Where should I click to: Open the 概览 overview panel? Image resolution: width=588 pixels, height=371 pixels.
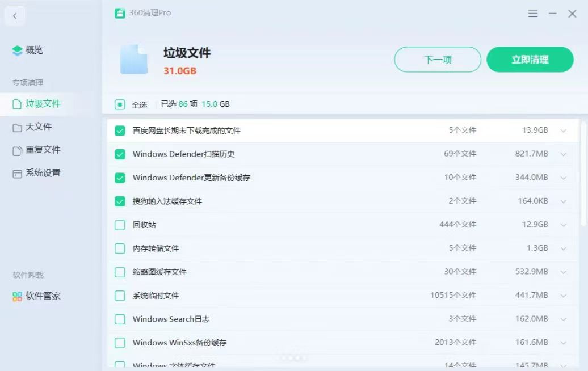35,49
